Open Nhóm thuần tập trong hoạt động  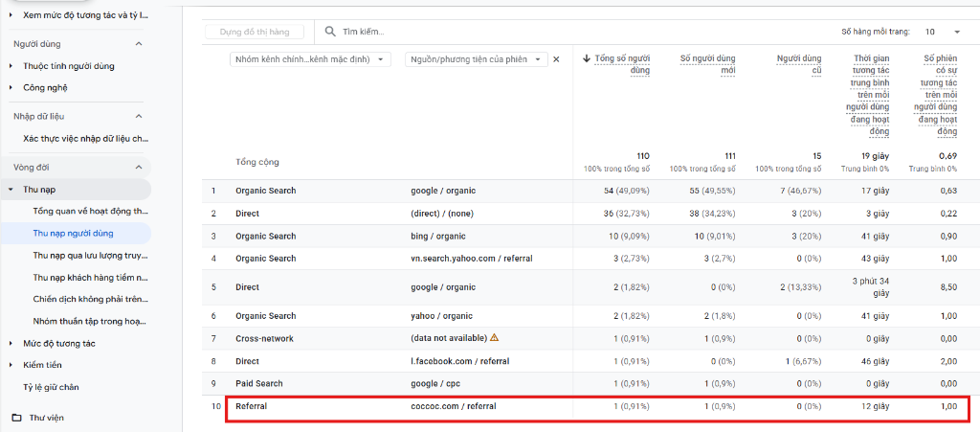(x=91, y=321)
